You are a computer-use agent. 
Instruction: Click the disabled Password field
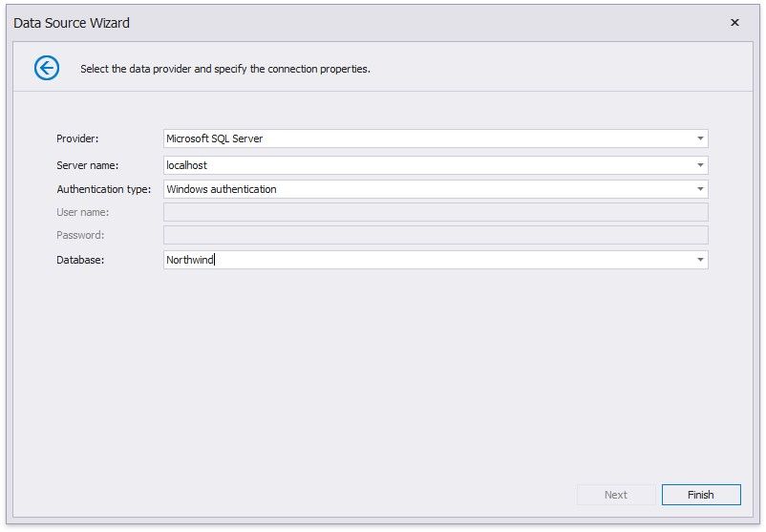[436, 235]
